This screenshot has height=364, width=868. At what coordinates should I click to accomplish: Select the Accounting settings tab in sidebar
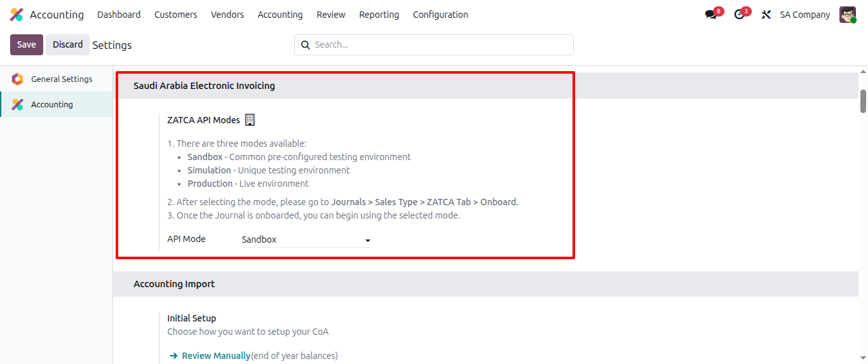52,105
